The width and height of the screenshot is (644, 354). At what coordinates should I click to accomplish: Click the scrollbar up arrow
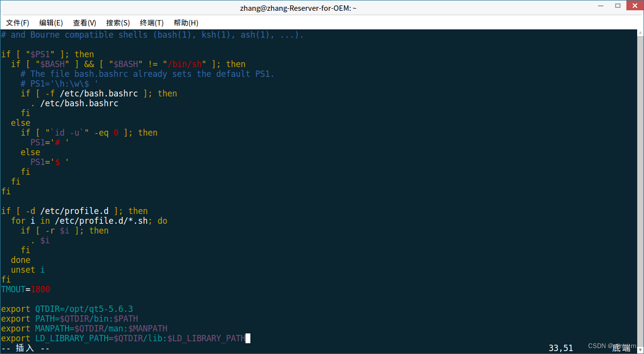640,32
